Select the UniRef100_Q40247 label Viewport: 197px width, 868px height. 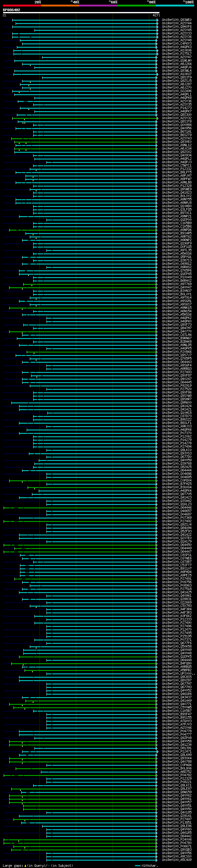pyautogui.click(x=177, y=379)
